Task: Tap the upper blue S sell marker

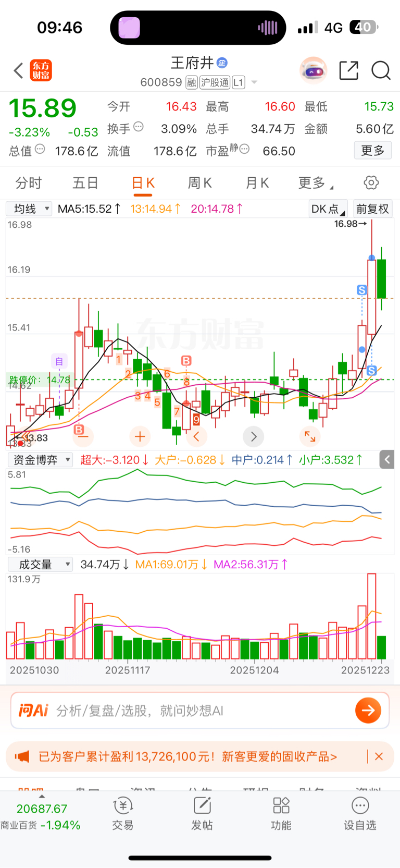Action: click(362, 290)
